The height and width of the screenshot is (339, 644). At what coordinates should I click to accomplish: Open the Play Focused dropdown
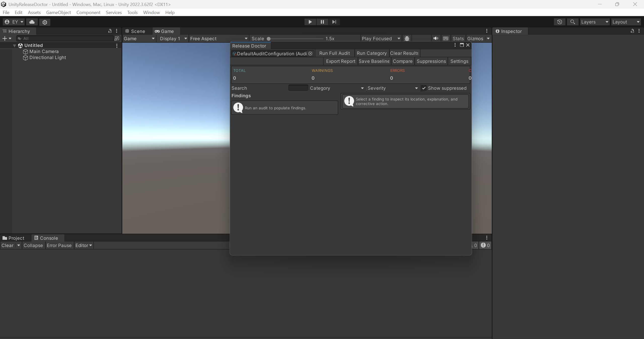(381, 38)
